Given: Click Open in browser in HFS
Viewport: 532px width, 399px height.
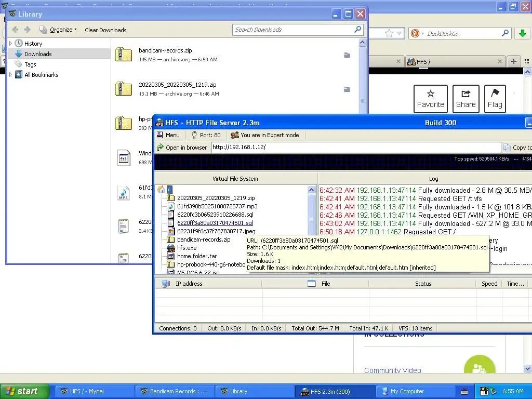Looking at the screenshot, I should point(182,147).
